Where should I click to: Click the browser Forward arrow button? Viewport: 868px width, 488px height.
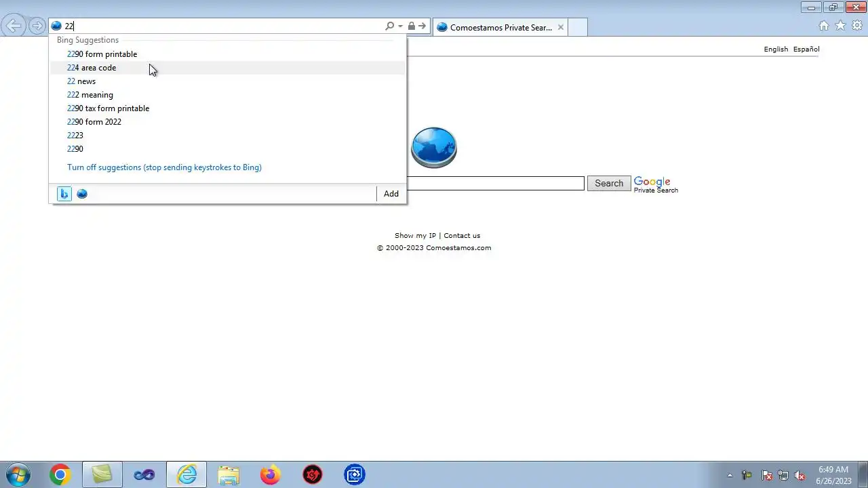37,26
